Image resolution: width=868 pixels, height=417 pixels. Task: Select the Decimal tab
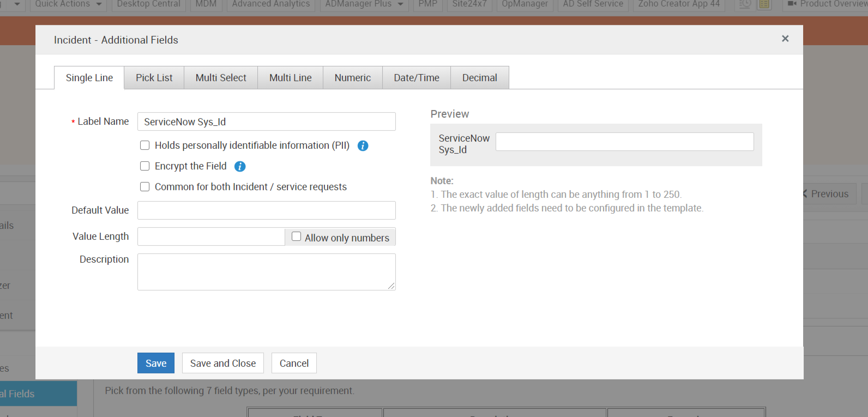pyautogui.click(x=480, y=77)
